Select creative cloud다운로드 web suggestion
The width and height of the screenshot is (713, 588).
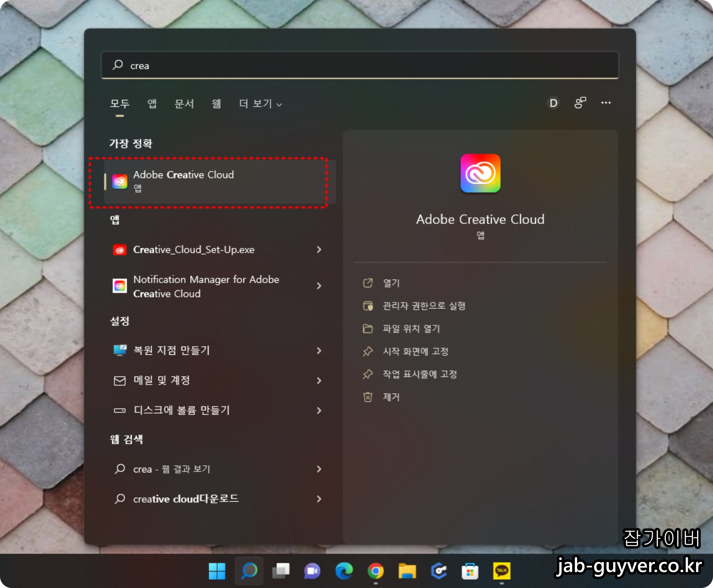(186, 499)
